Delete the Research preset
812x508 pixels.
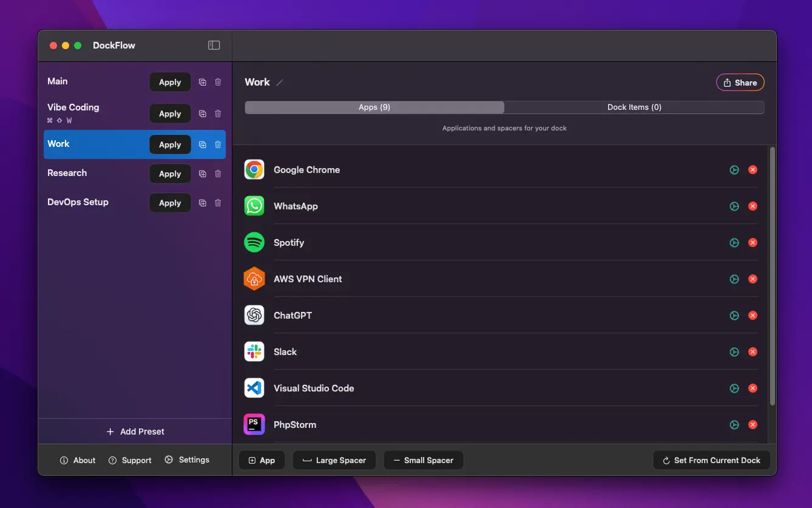point(218,174)
